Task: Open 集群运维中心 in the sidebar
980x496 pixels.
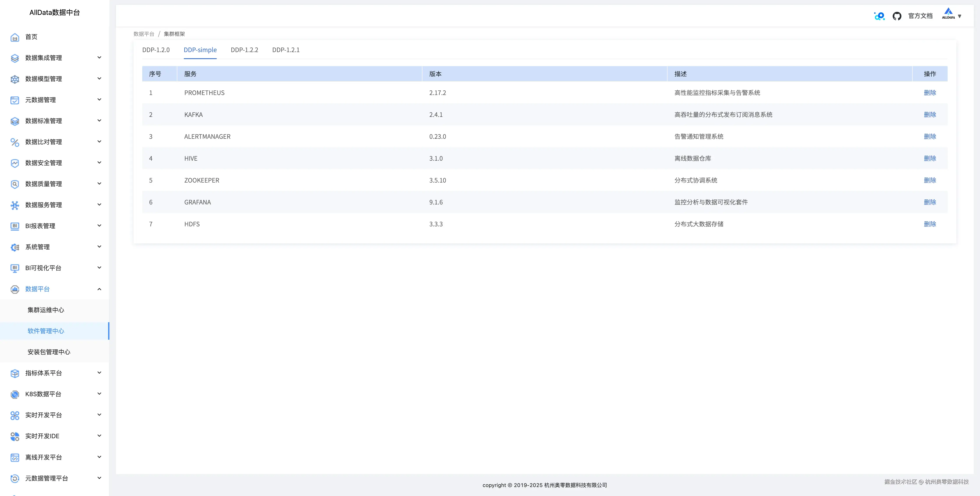Action: pyautogui.click(x=46, y=310)
